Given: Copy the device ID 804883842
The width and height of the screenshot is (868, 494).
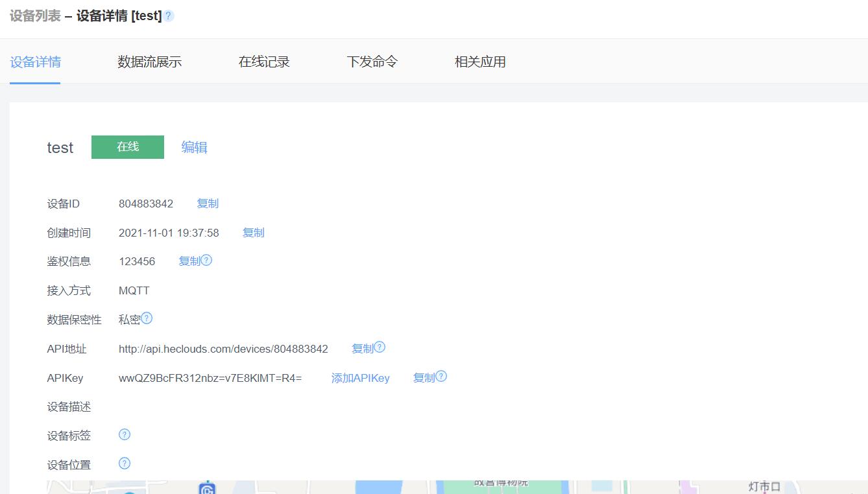Looking at the screenshot, I should click(207, 203).
